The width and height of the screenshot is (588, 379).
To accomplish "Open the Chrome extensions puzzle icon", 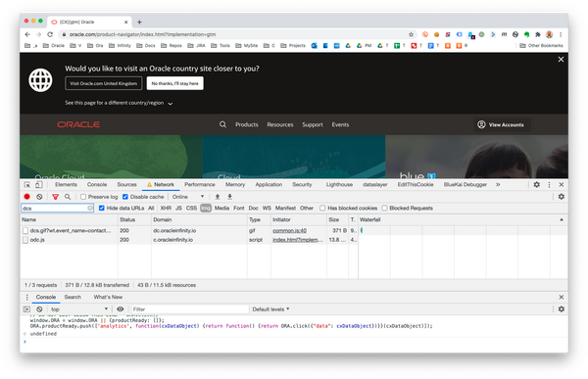I will (x=538, y=34).
